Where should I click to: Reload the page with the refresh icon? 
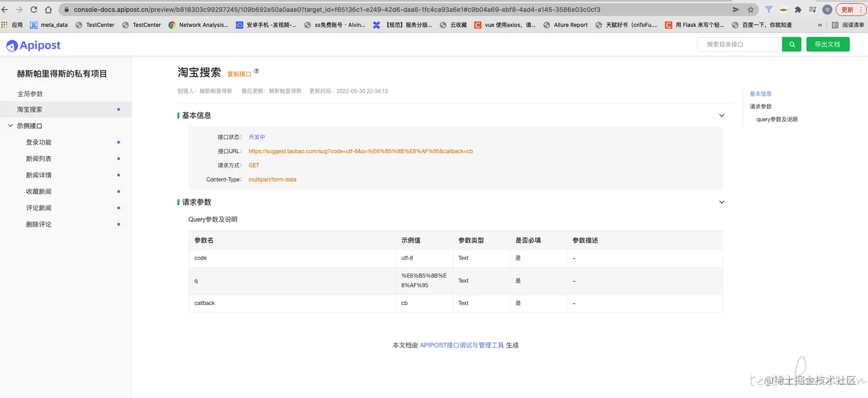34,10
